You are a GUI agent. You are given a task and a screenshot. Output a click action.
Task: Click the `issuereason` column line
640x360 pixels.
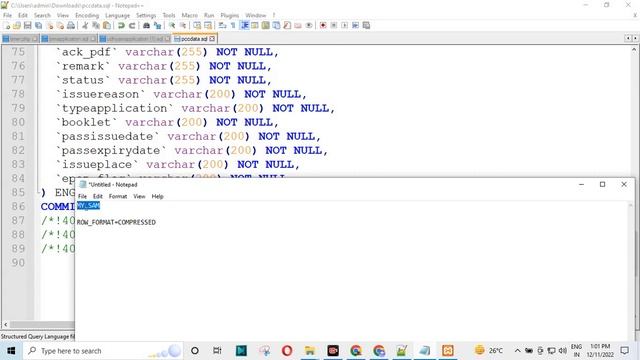181,94
